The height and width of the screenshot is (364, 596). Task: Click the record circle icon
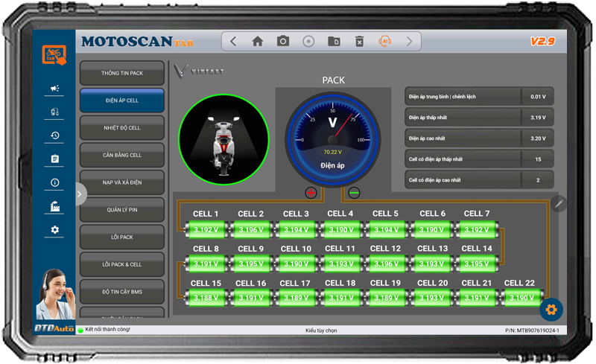308,41
